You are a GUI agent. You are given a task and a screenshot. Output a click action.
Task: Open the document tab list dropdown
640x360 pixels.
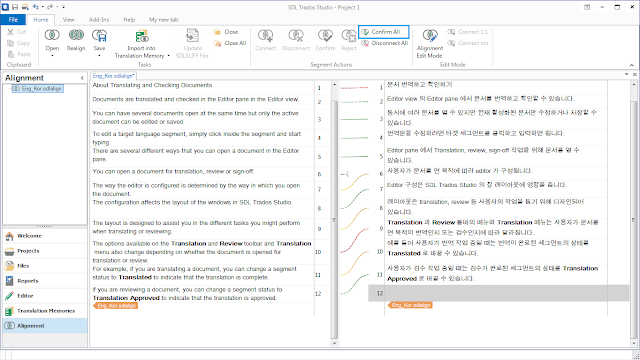[627, 74]
